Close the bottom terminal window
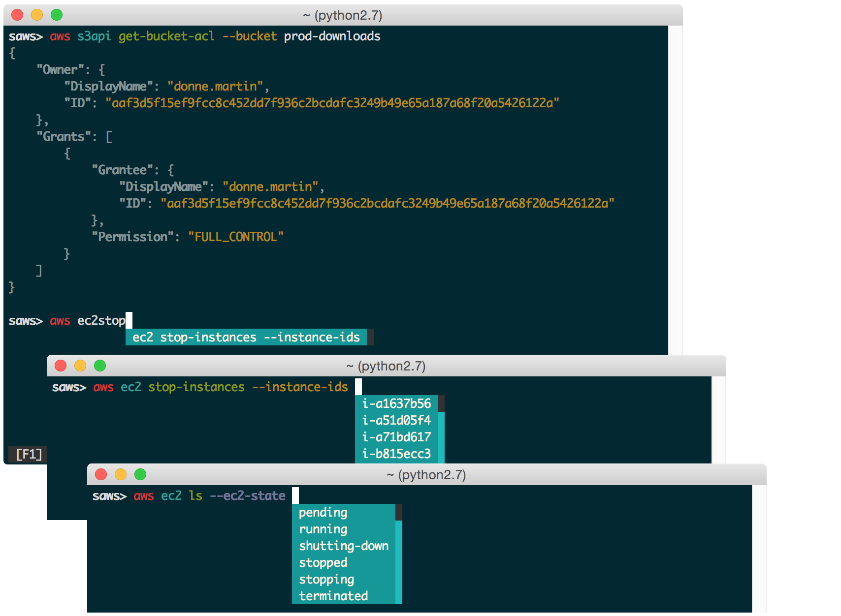Screen dimensions: 841x616 (x=101, y=474)
